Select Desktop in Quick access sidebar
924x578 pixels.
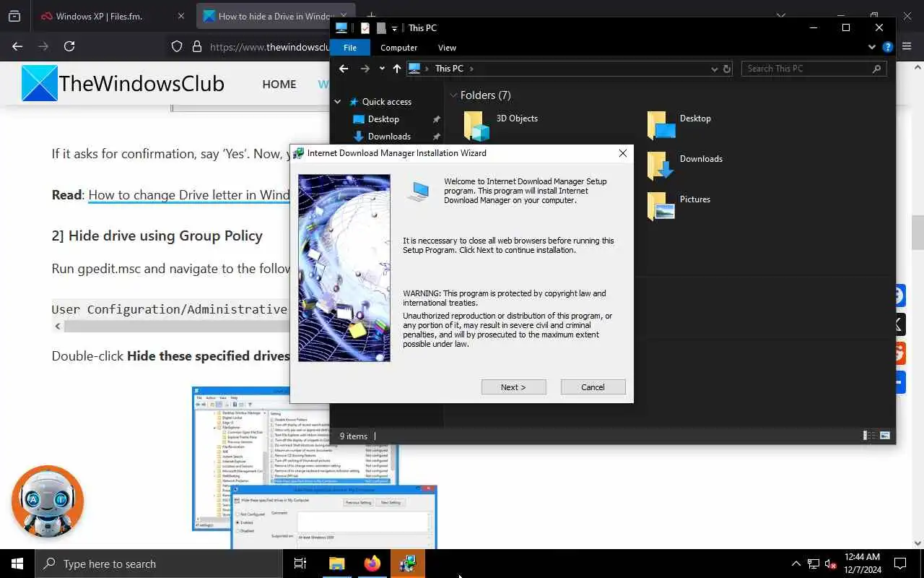pyautogui.click(x=383, y=119)
